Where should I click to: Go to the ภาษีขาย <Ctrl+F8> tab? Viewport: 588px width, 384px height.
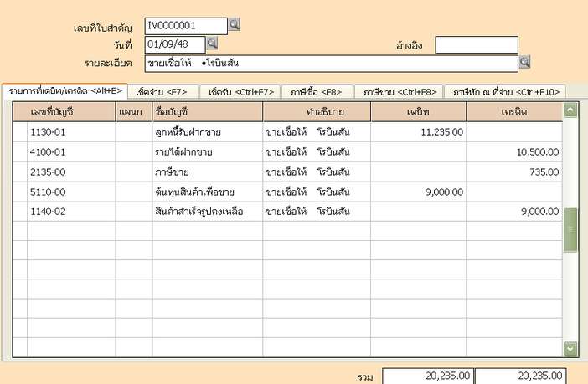click(399, 91)
